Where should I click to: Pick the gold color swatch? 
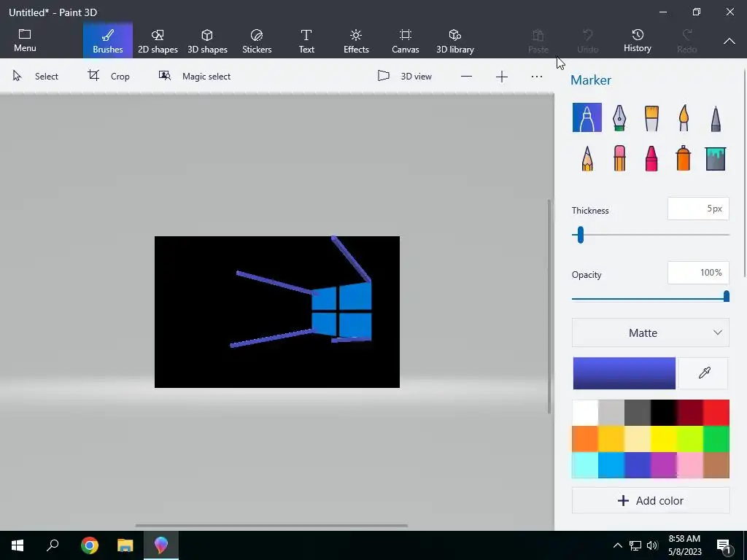611,438
